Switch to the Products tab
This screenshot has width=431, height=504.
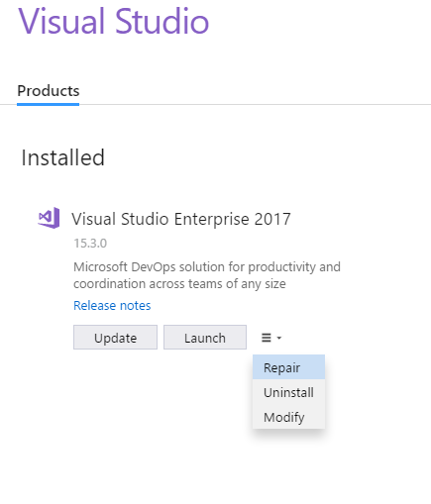(49, 91)
